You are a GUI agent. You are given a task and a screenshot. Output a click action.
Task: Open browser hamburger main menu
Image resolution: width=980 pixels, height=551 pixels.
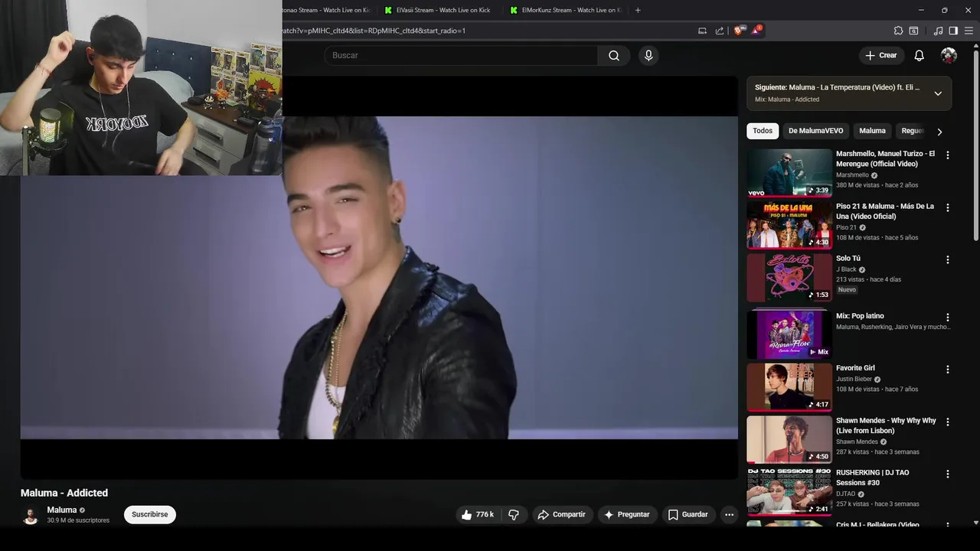point(969,31)
